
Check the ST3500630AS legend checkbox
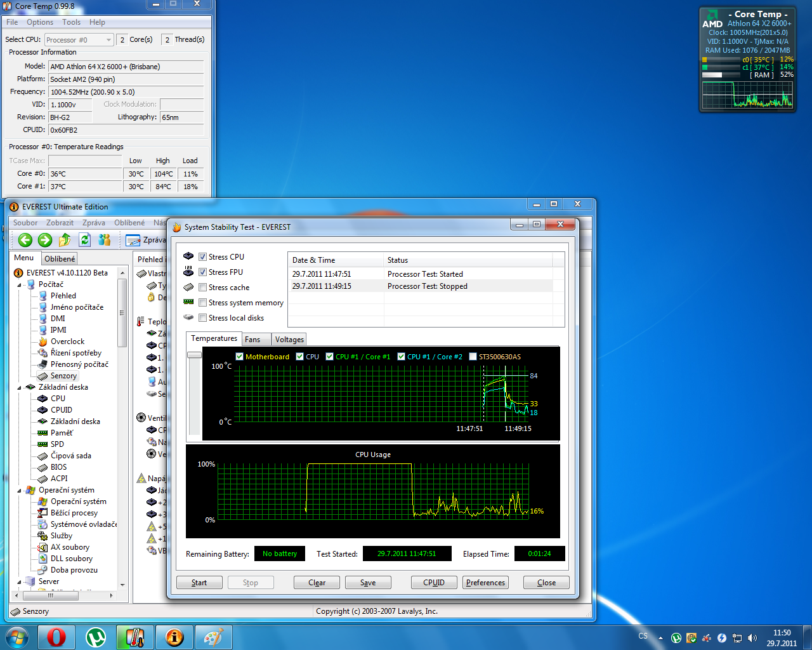[x=473, y=357]
